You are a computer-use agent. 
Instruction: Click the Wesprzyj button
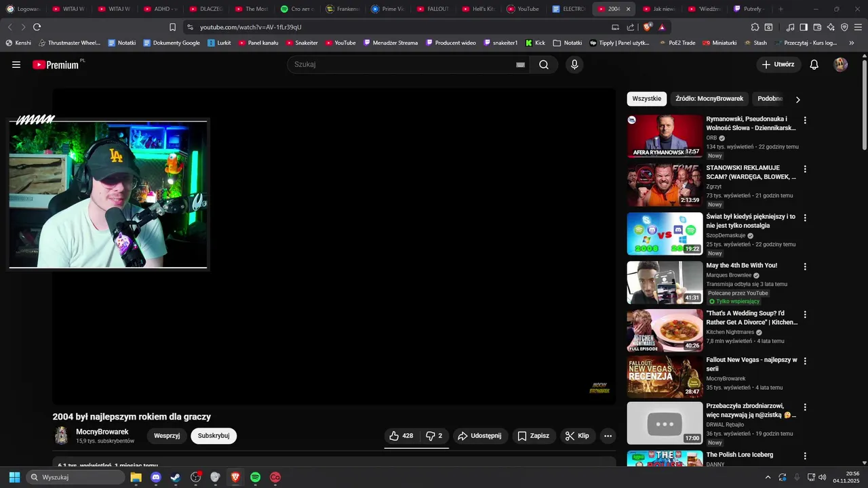click(167, 436)
